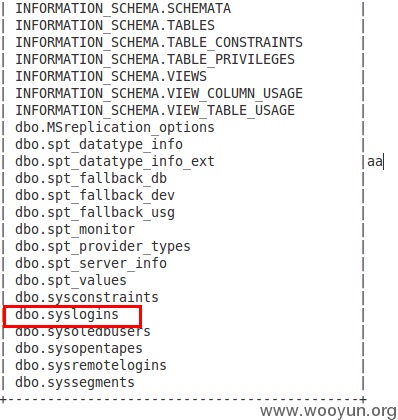Click the dbo.spt_fallback_db entry
This screenshot has width=398, height=420.
(x=91, y=178)
